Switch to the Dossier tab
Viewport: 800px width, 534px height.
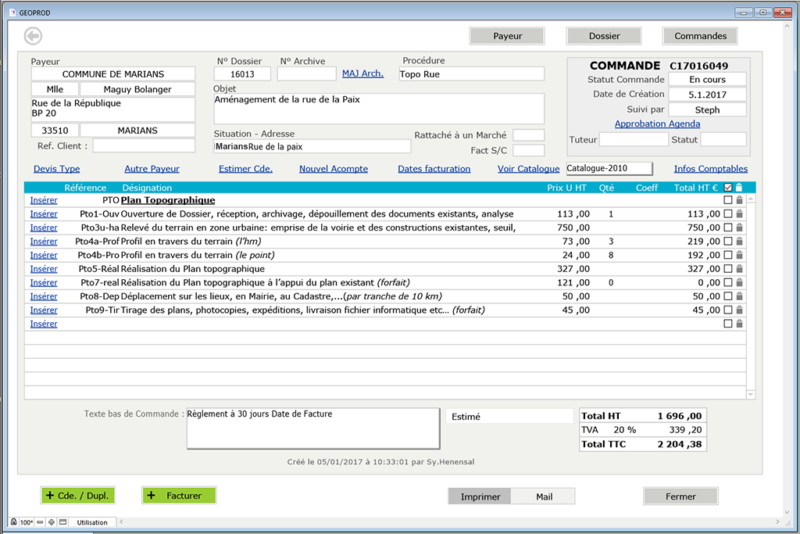[x=604, y=35]
